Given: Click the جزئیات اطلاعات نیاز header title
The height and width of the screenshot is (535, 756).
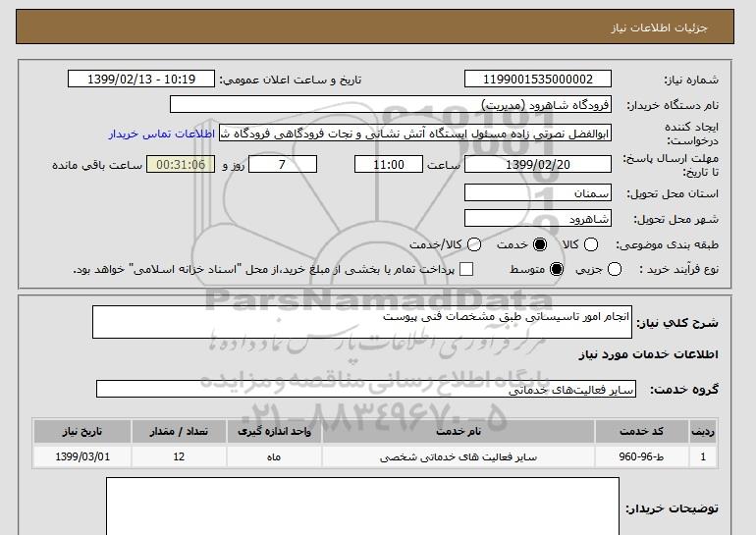Looking at the screenshot, I should (659, 27).
